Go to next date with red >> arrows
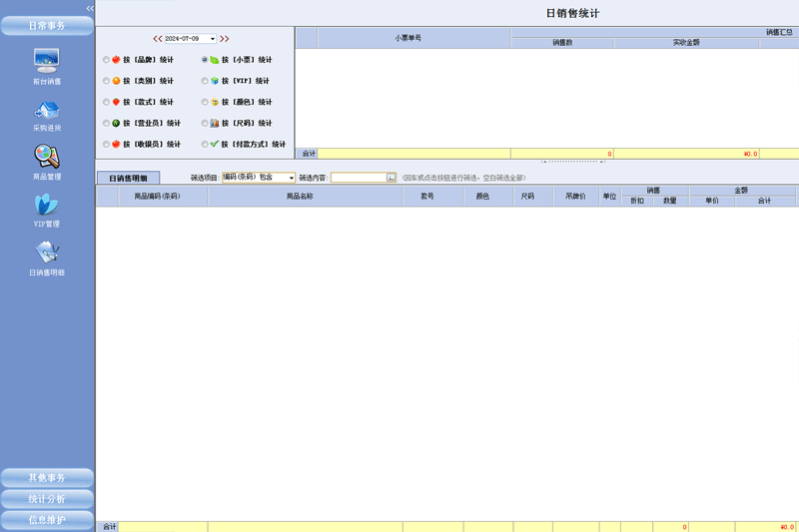 [225, 39]
